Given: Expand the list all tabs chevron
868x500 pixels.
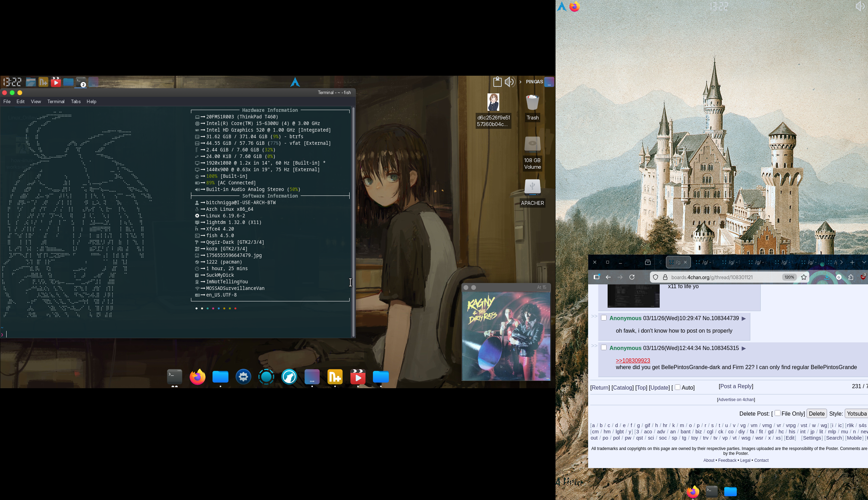Looking at the screenshot, I should [864, 262].
